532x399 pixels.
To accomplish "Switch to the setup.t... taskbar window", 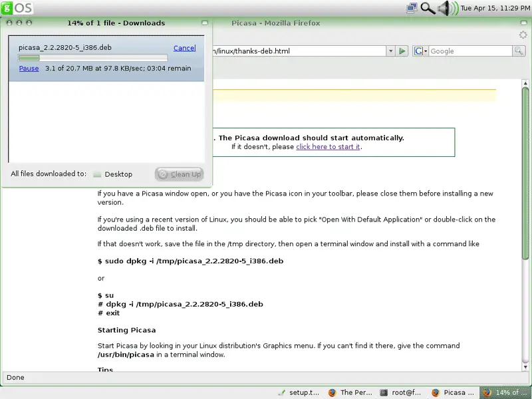I will (299, 392).
